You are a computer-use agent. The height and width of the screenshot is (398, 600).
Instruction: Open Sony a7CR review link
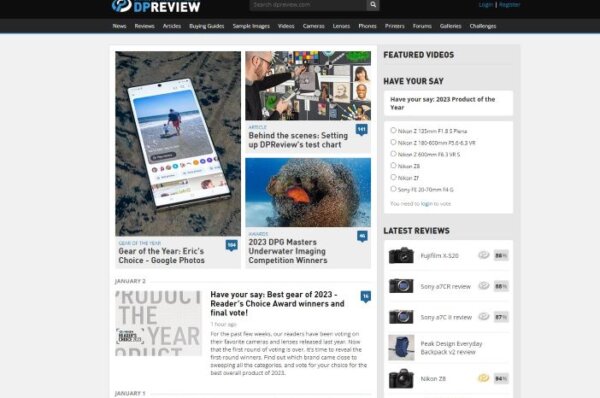click(445, 286)
